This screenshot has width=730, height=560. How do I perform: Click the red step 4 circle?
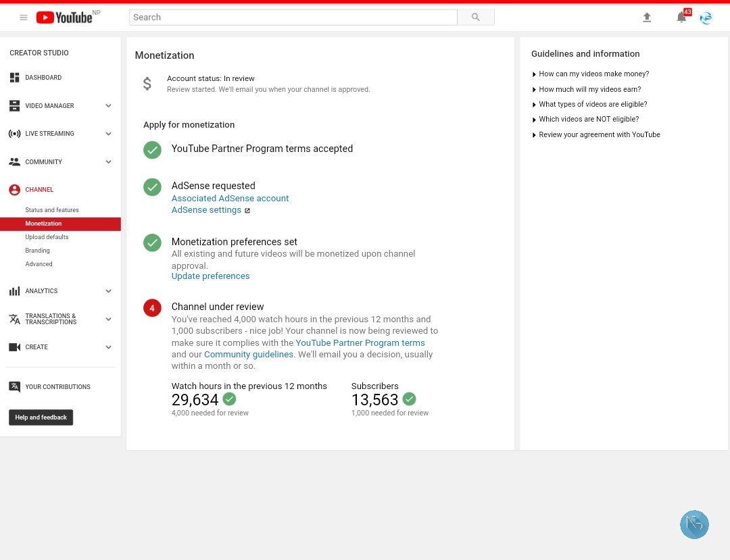pyautogui.click(x=152, y=308)
